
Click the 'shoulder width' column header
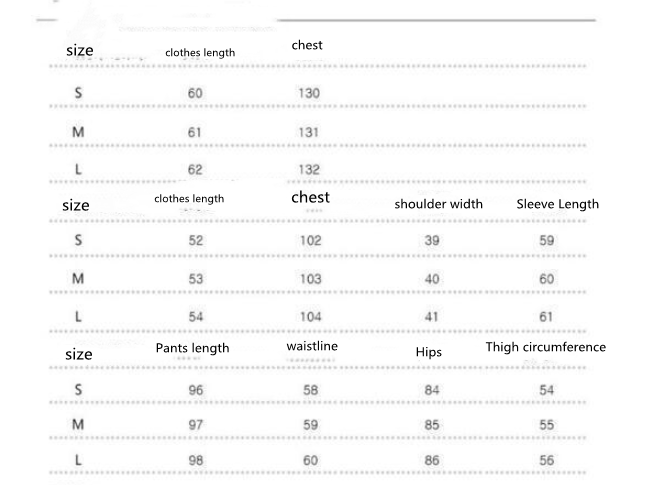438,204
